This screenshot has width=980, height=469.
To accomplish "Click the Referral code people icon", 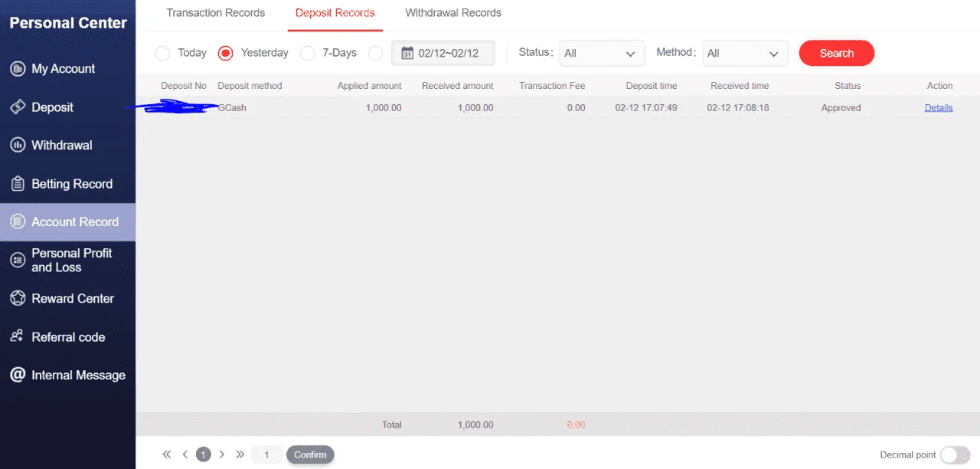I will 18,336.
